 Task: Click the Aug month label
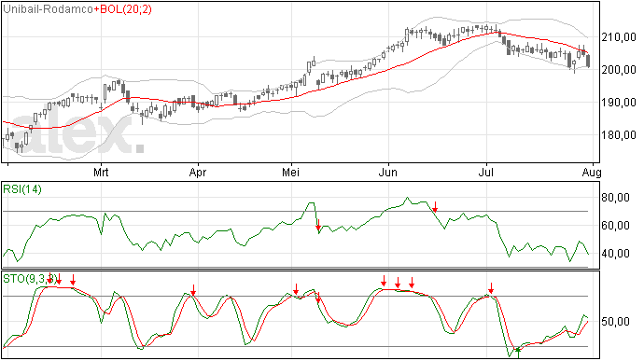[593, 172]
